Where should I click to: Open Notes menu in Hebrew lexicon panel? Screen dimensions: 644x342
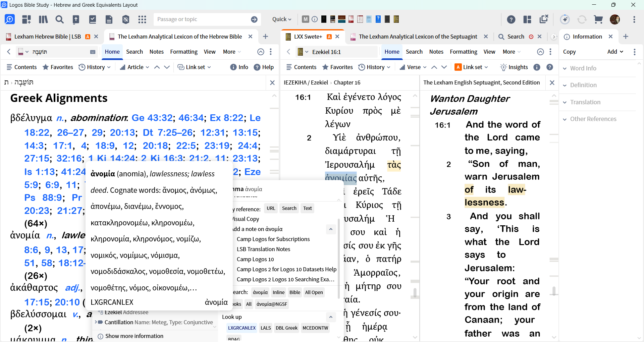157,52
